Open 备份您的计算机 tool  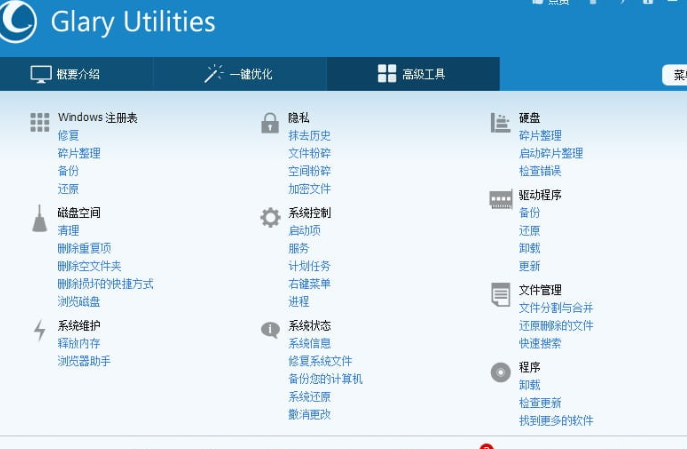326,379
